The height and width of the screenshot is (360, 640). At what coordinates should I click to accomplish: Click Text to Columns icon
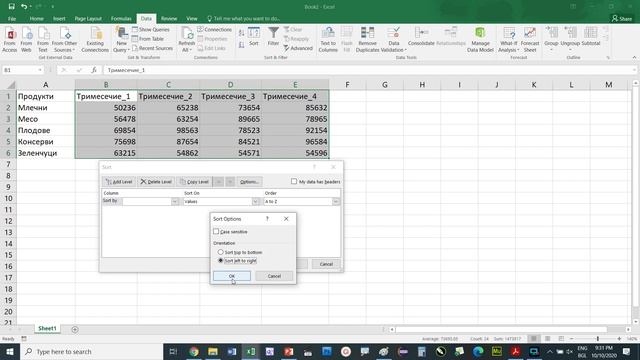328,40
